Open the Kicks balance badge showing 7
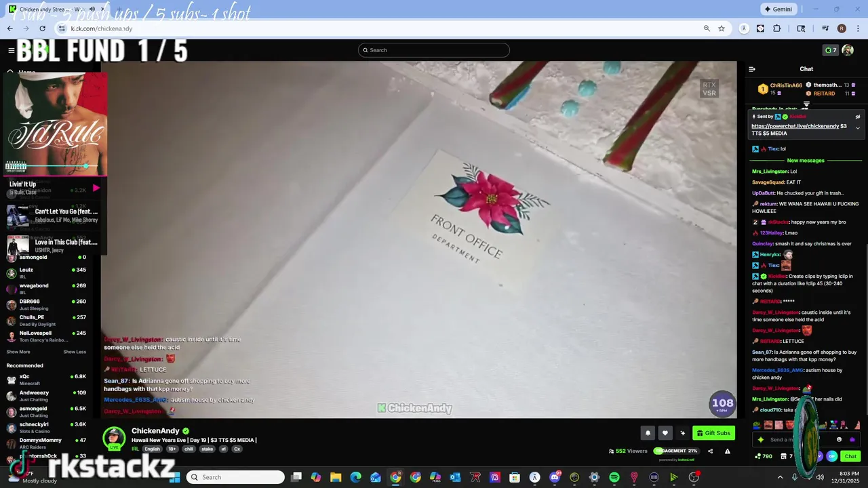868x488 pixels. [830, 50]
